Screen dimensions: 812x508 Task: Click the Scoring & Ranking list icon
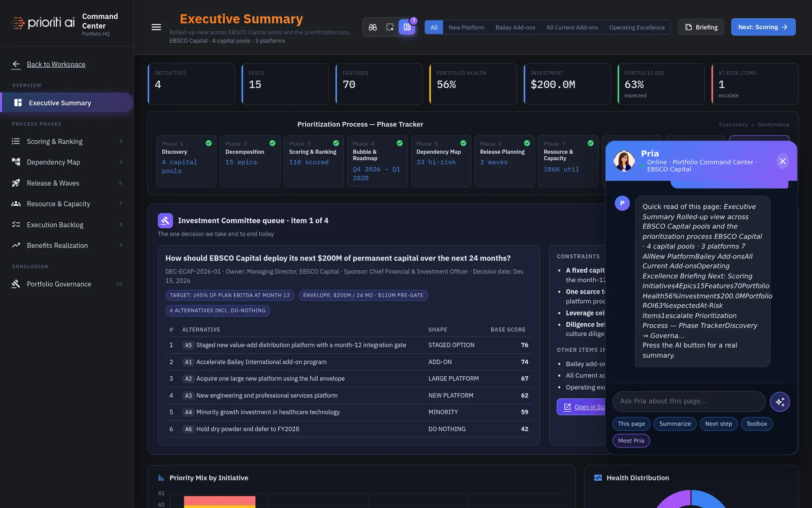[16, 141]
